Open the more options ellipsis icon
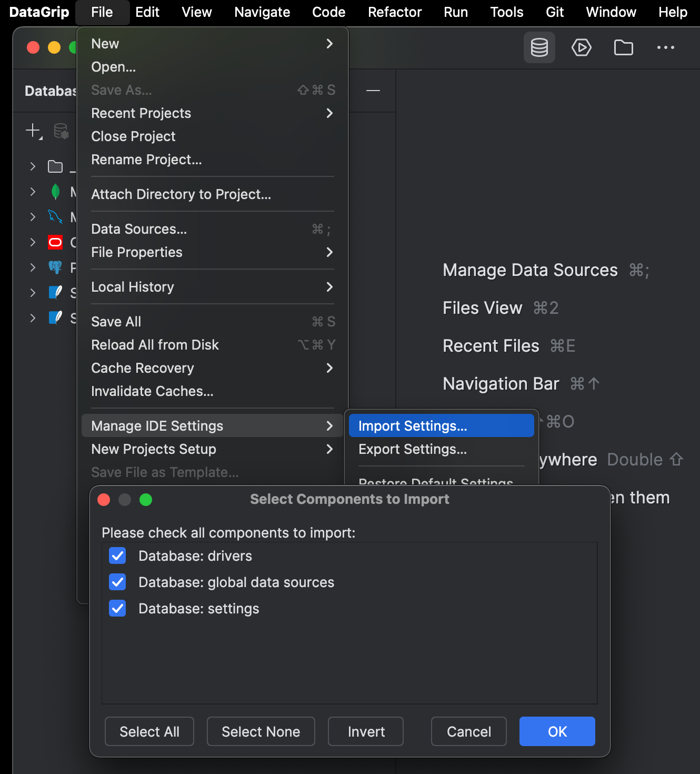Viewport: 700px width, 774px height. (x=665, y=47)
